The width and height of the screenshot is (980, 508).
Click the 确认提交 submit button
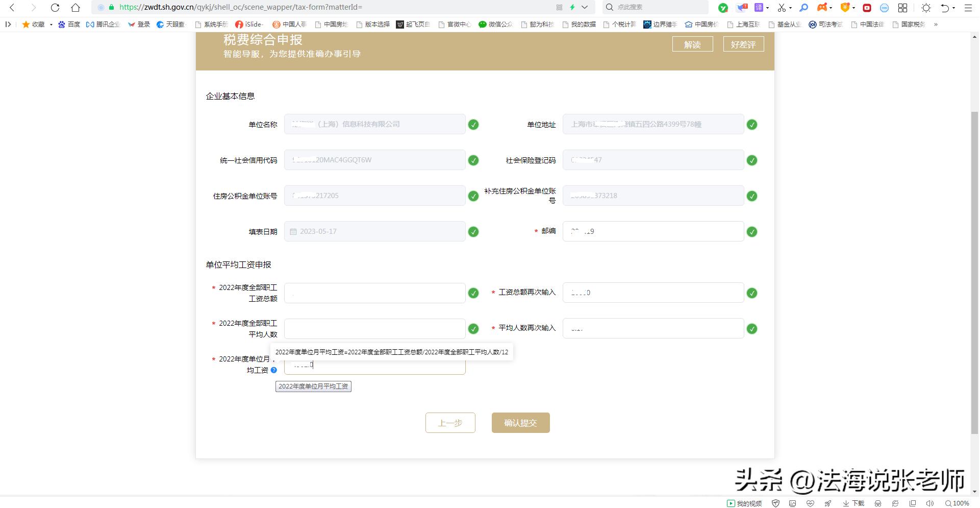pos(520,423)
